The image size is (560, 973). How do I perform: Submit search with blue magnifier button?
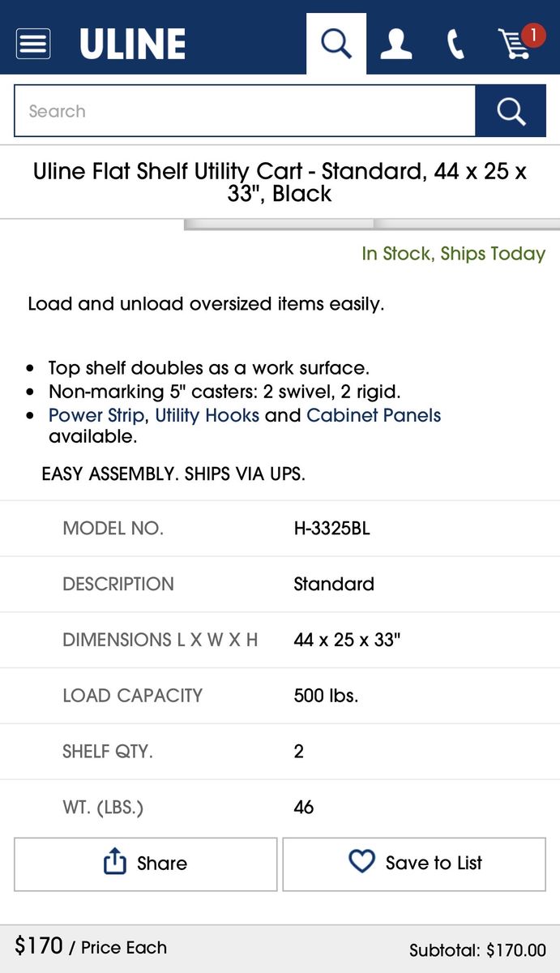[511, 111]
